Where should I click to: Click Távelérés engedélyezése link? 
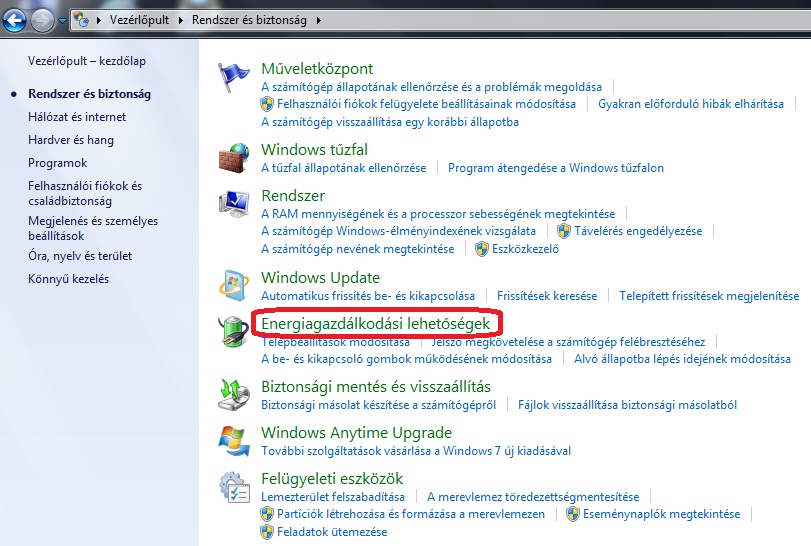(638, 231)
